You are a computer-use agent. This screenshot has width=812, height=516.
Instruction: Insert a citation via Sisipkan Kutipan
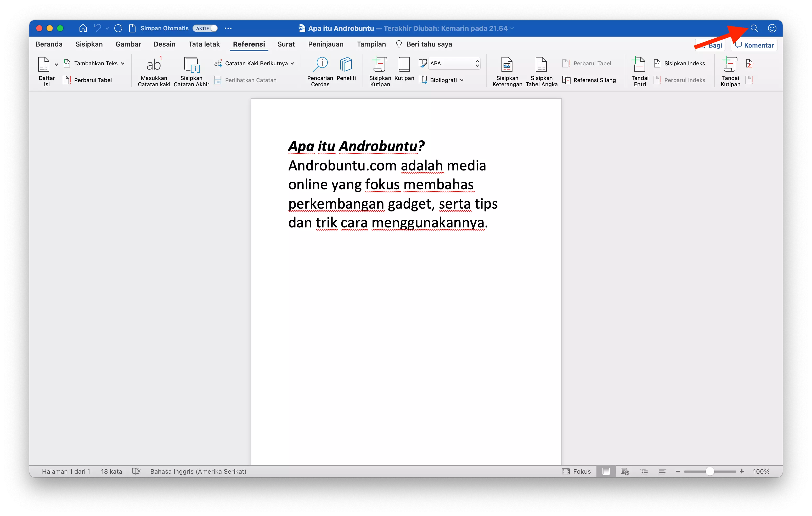(x=380, y=71)
